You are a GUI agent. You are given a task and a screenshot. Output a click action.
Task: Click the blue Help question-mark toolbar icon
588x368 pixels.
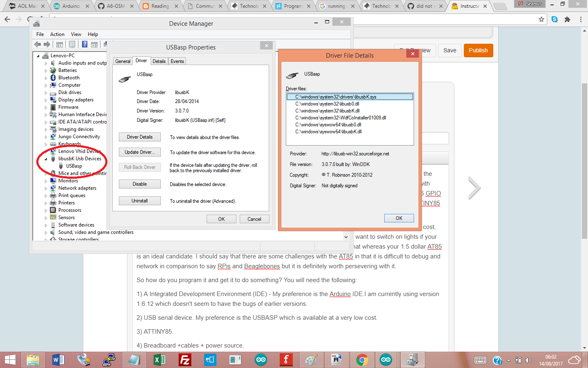tap(85, 44)
